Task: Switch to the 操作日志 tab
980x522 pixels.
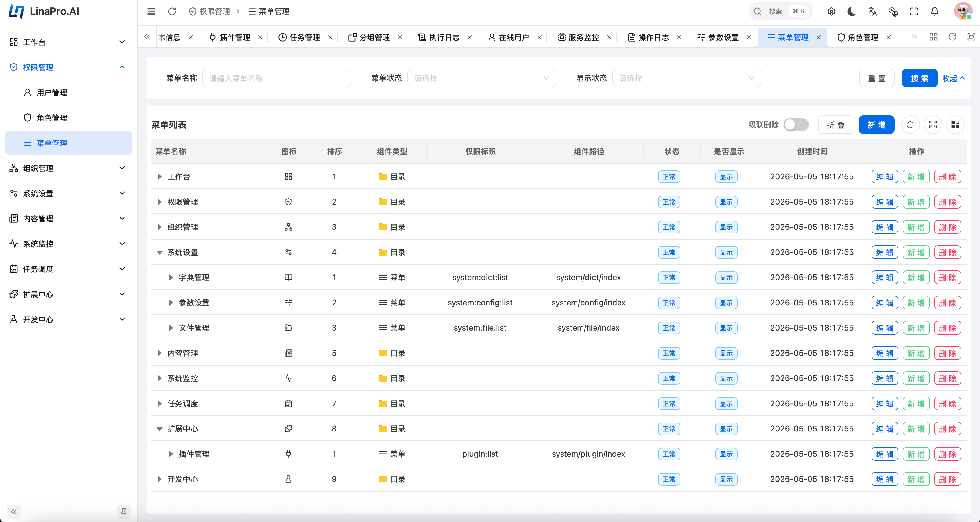Action: click(648, 37)
